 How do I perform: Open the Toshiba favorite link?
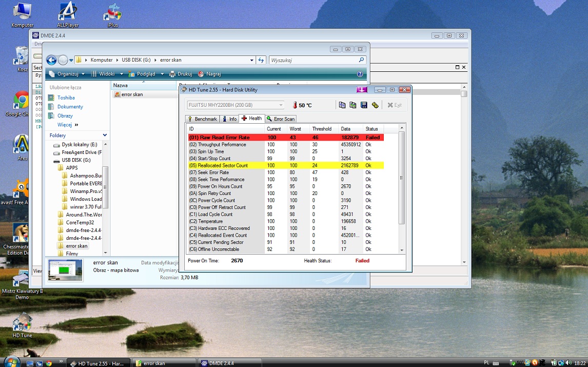(66, 98)
